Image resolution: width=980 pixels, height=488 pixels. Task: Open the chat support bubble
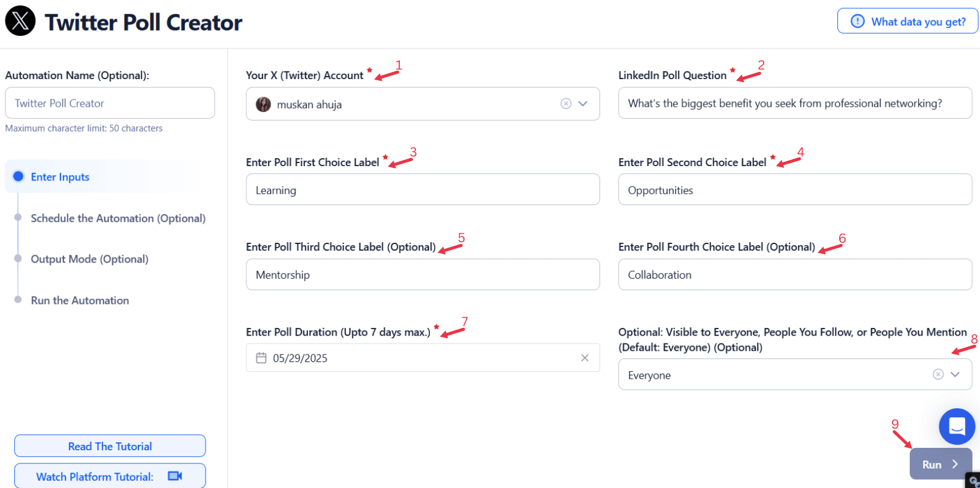(x=957, y=426)
